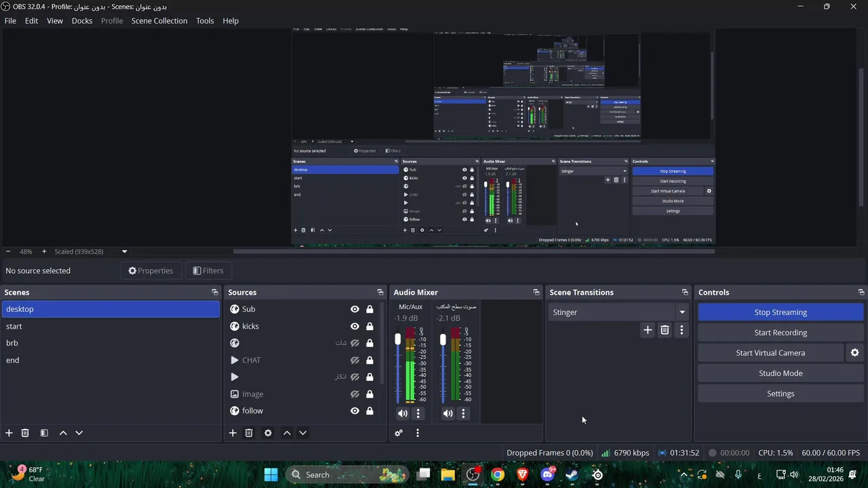This screenshot has width=868, height=488.
Task: Select the start scene
Action: (110, 326)
